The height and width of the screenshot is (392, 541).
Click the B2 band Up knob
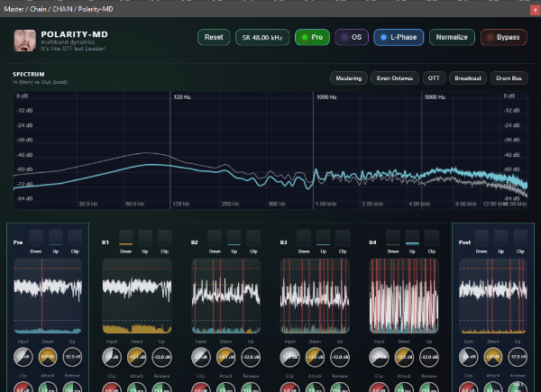(x=251, y=357)
